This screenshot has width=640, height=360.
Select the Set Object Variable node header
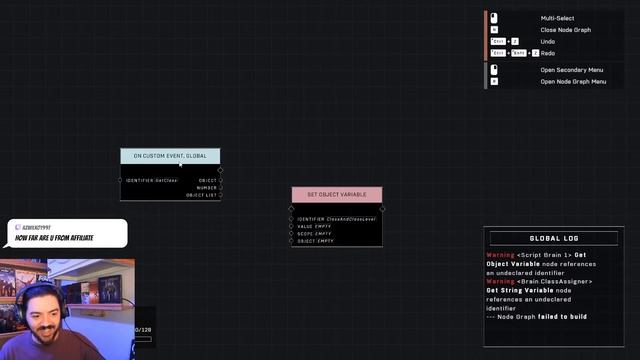coord(337,195)
